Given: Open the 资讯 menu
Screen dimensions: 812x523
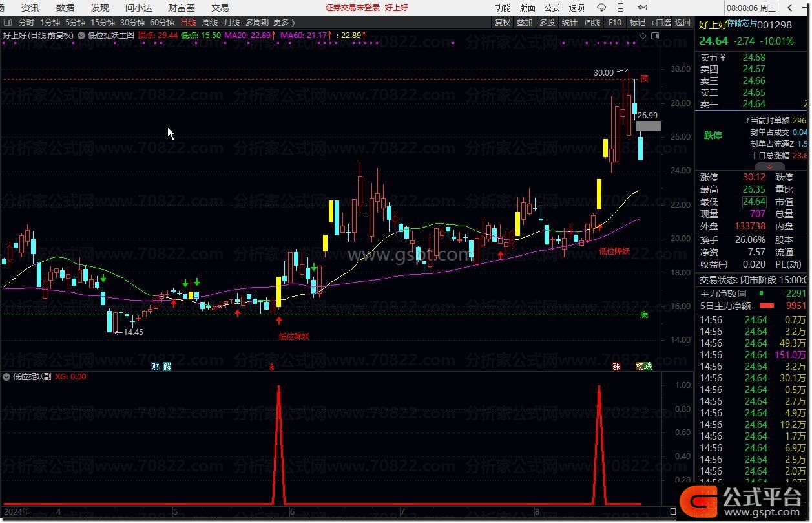Looking at the screenshot, I should coord(30,8).
